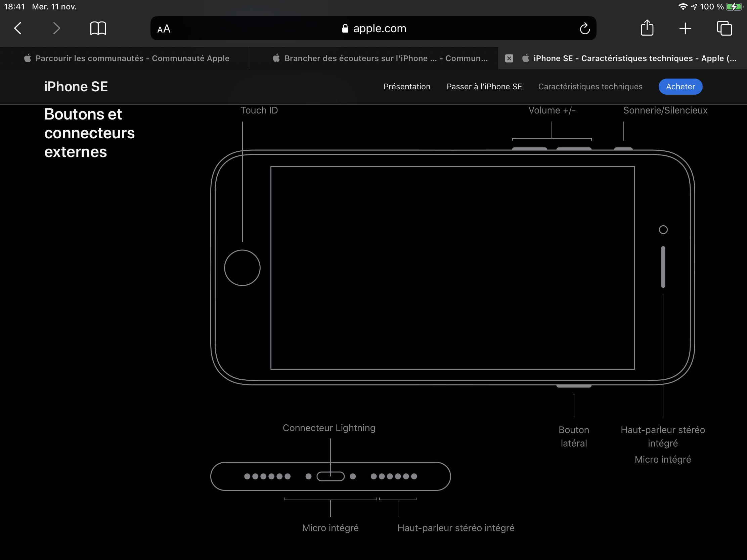Open the share sheet icon
The width and height of the screenshot is (747, 560).
tap(647, 28)
